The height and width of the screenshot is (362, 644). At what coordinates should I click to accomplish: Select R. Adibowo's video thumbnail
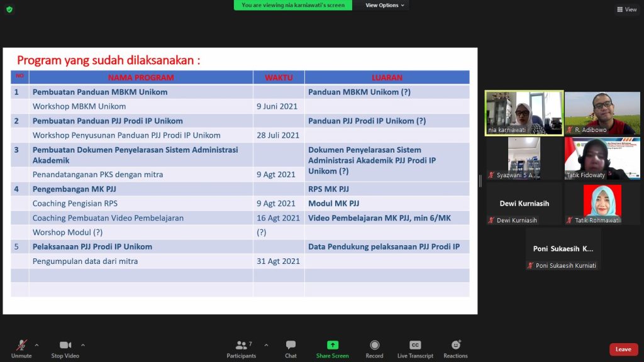pos(602,113)
